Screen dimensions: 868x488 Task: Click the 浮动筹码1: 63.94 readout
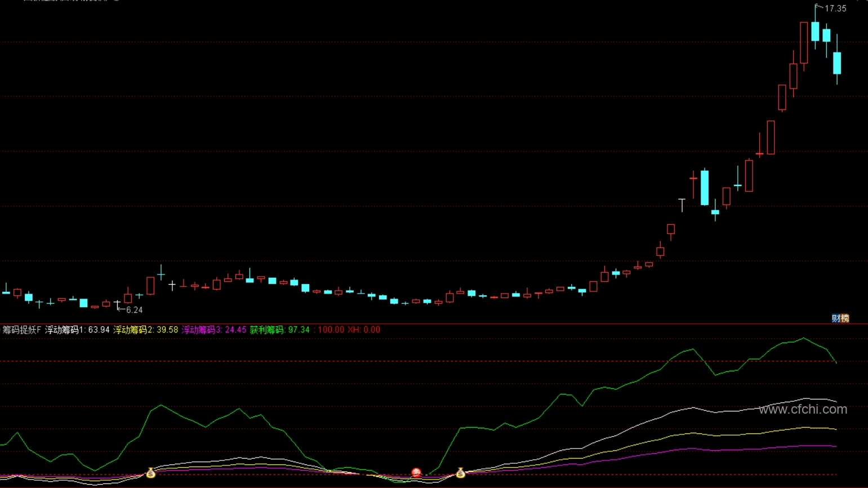[77, 330]
